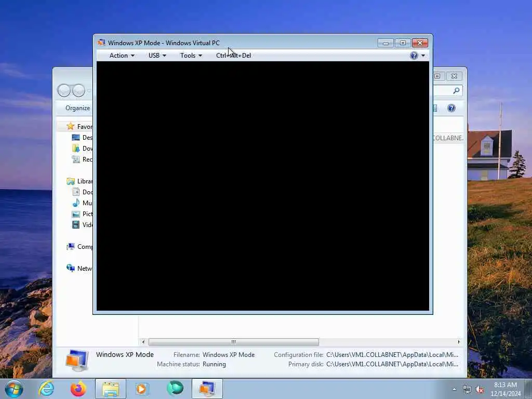Go back in the Explorer window

(x=64, y=90)
